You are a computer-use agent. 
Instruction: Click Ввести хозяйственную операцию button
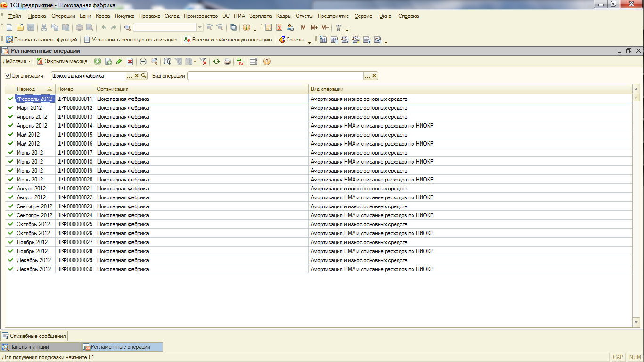(228, 40)
